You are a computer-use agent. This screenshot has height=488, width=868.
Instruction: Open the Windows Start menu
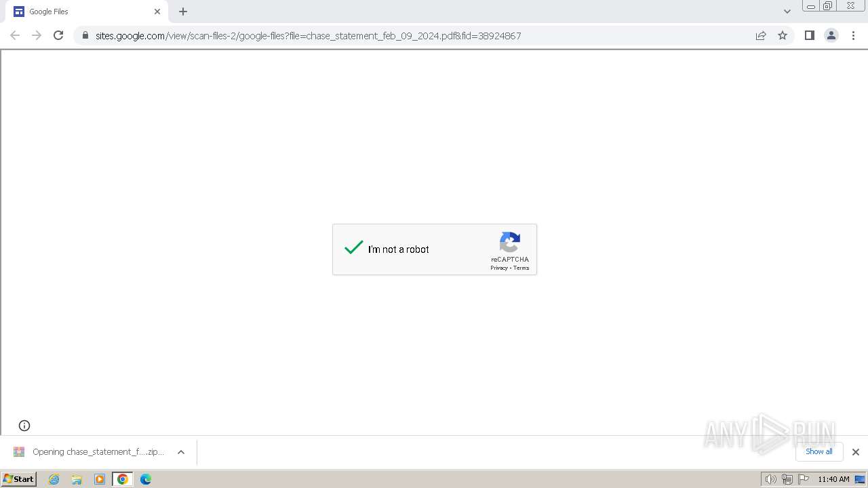click(18, 479)
